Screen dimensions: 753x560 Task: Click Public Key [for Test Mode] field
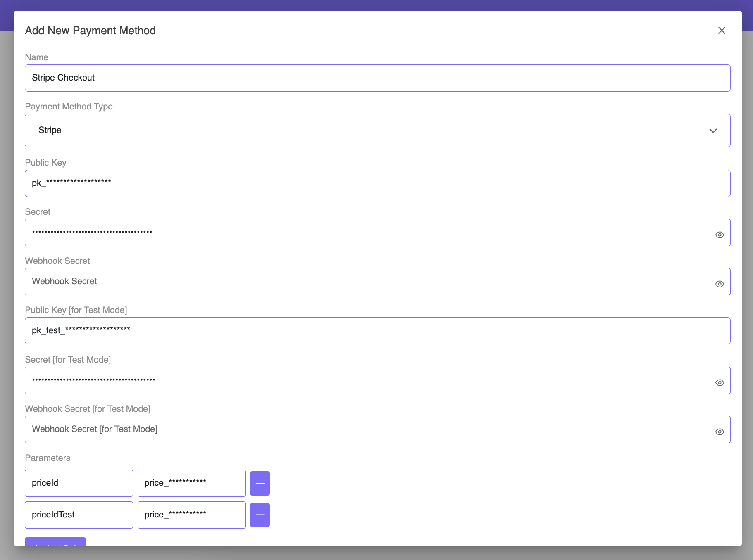tap(377, 330)
